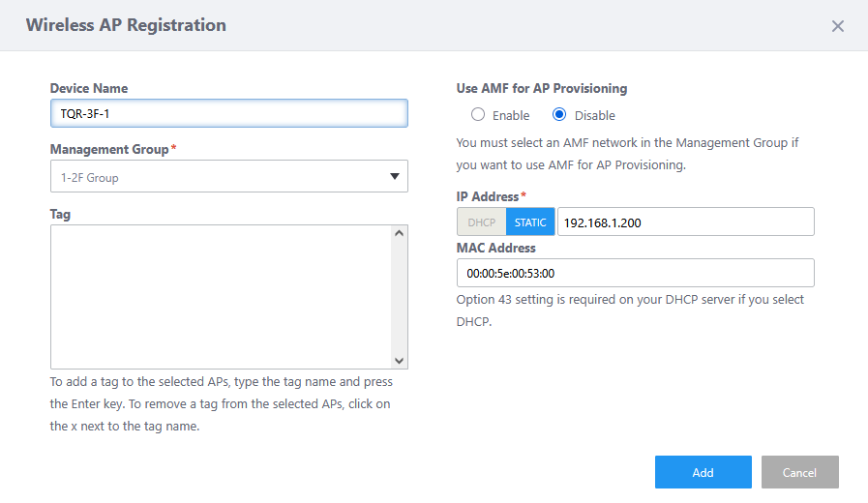Click the IP address field showing 192.168.1.200
Image resolution: width=868 pixels, height=503 pixels.
pyautogui.click(x=685, y=222)
